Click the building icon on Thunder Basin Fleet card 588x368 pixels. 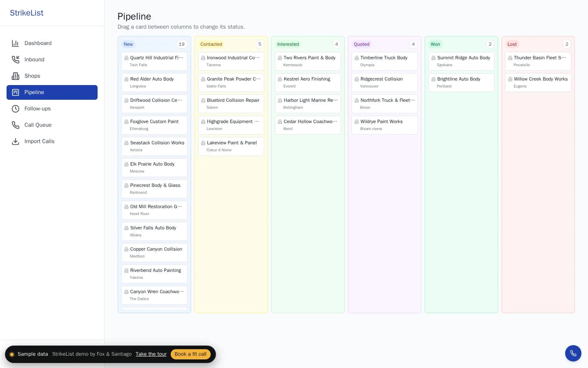click(510, 58)
